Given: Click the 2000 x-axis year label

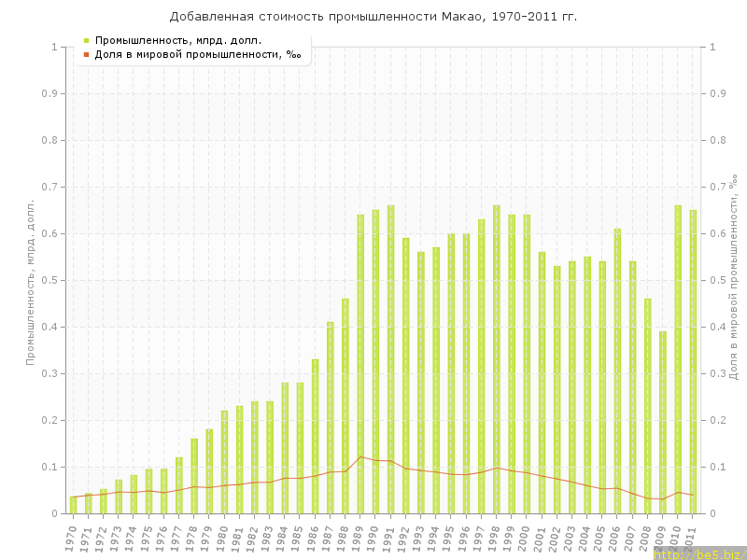Looking at the screenshot, I should point(525,539).
